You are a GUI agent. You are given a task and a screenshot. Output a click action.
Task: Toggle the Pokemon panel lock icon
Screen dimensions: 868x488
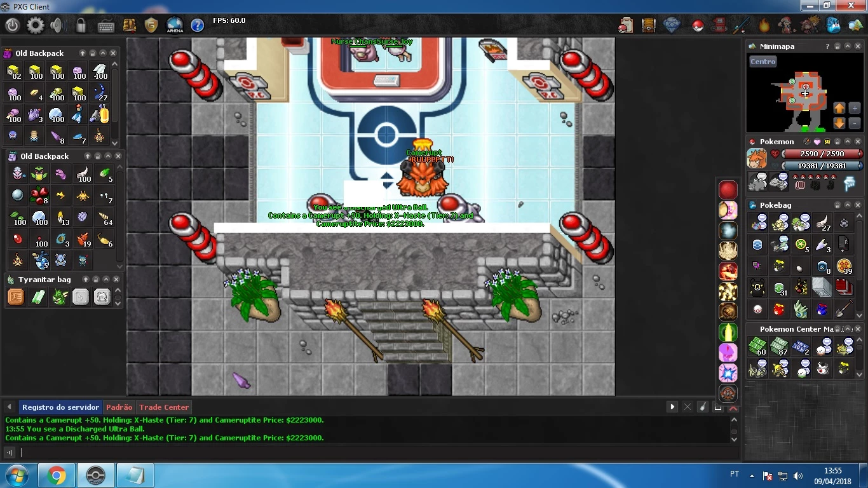click(x=837, y=142)
